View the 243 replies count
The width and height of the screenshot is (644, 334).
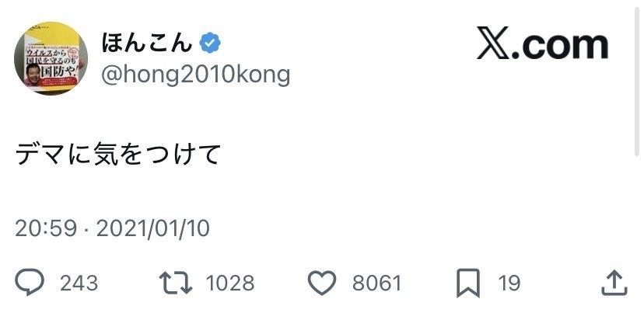(79, 284)
